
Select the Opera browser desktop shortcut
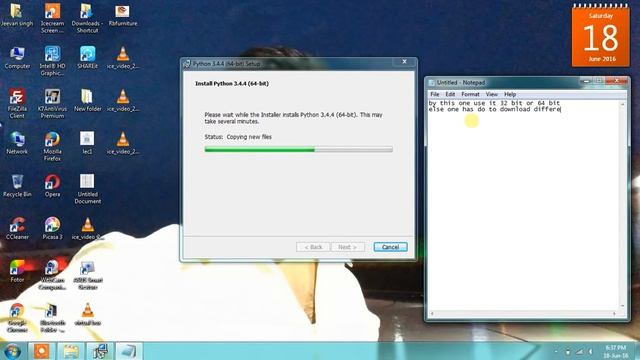click(x=52, y=186)
